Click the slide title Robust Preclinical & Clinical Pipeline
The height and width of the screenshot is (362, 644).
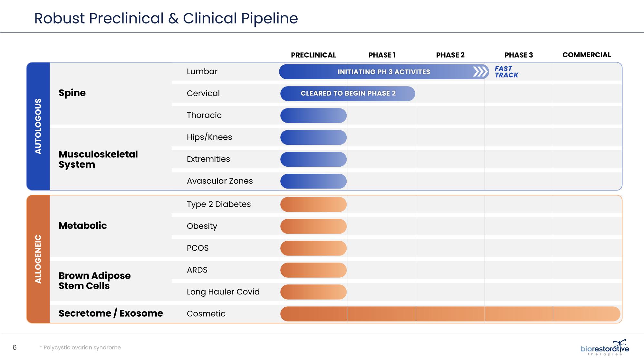[x=166, y=18]
